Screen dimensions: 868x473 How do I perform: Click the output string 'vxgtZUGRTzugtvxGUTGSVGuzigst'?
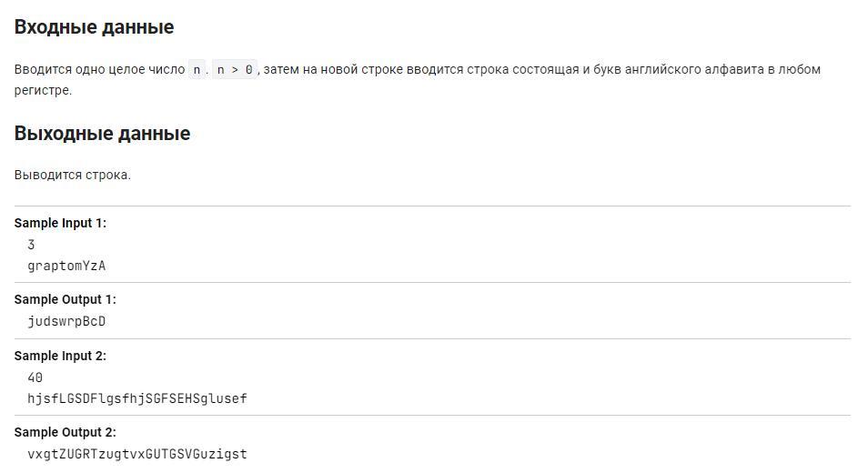(x=137, y=454)
